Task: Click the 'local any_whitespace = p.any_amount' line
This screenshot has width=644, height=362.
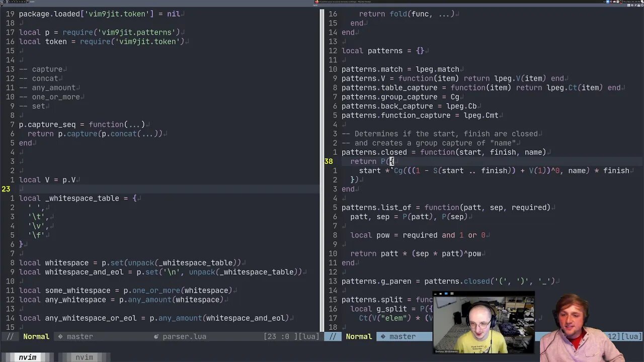Action: [x=121, y=300]
